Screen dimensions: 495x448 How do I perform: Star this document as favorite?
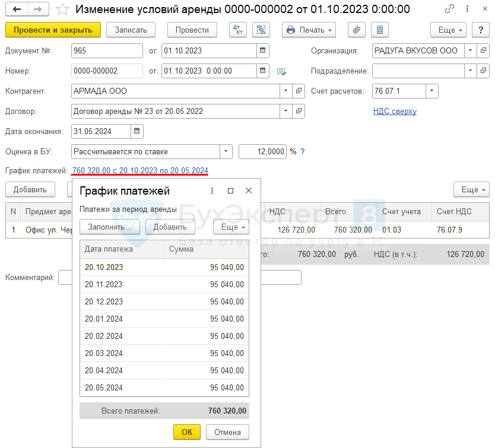(x=62, y=9)
